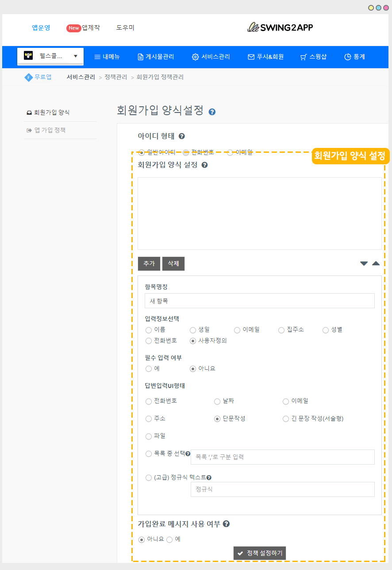Click the 추가 button
The image size is (392, 570).
coord(149,264)
